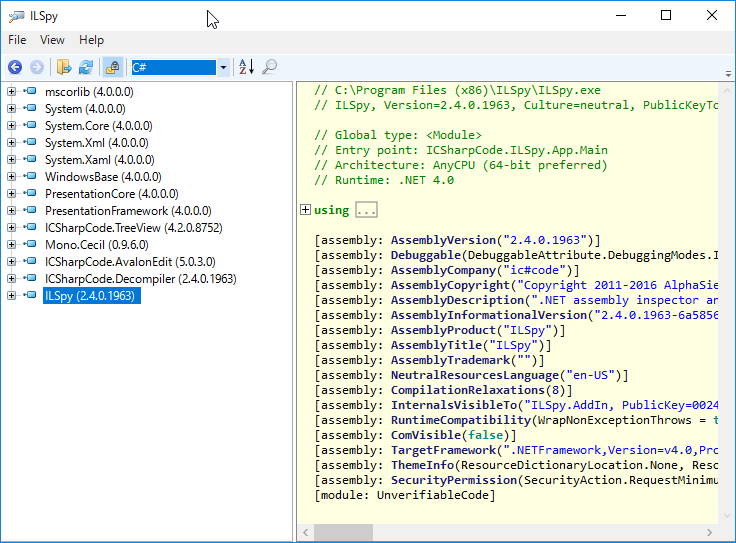Click the ILSpy application title icon
The width and height of the screenshot is (736, 543).
click(16, 16)
